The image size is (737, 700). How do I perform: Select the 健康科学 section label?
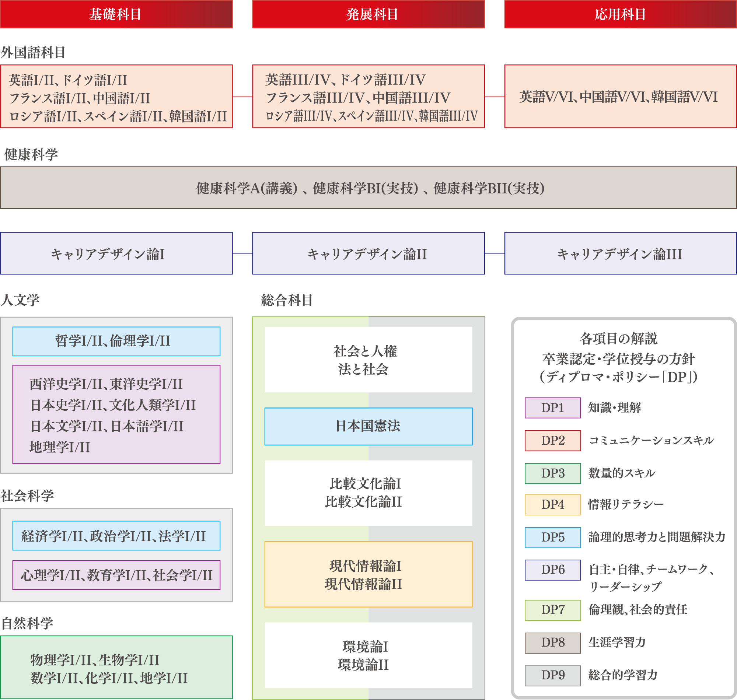(31, 154)
